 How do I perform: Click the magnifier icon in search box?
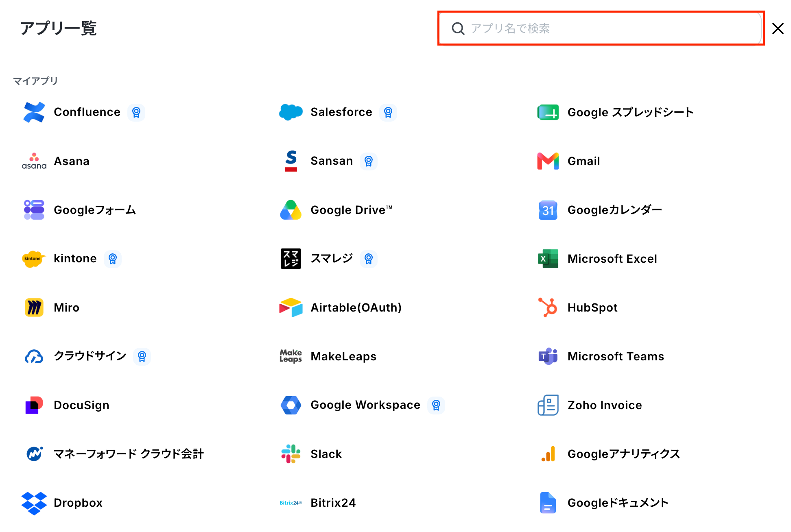[x=458, y=28]
